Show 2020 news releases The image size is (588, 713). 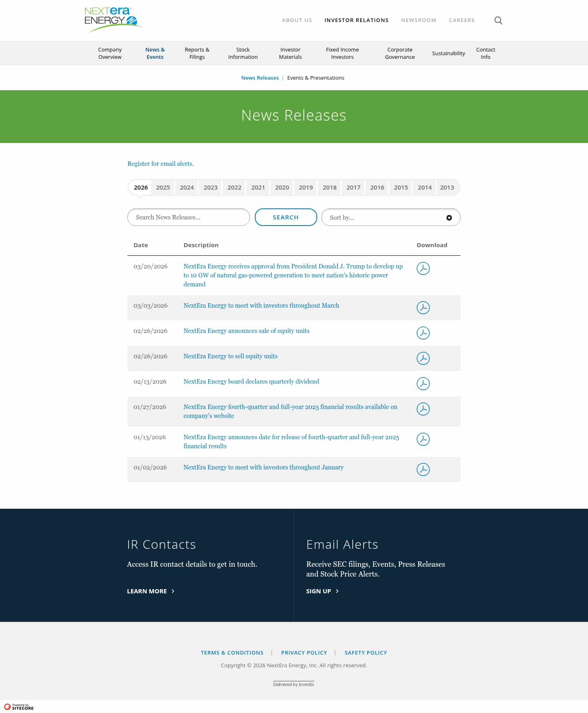coord(282,188)
